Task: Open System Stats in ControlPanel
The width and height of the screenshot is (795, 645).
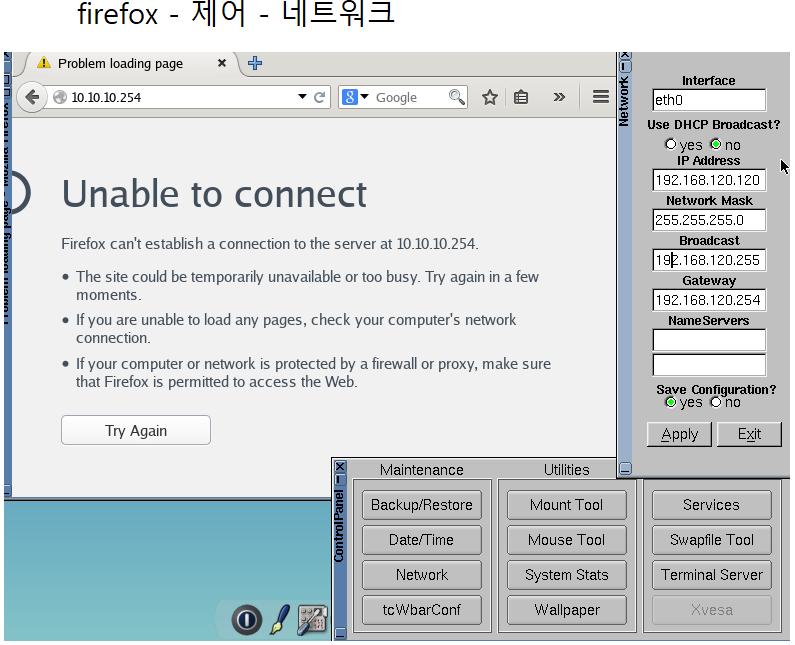Action: coord(567,575)
